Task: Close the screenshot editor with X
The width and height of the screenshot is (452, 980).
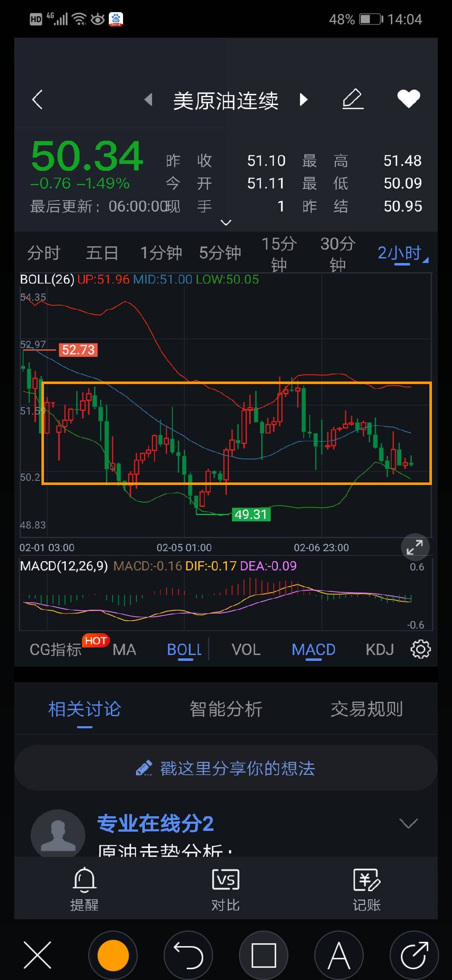Action: pos(38,955)
